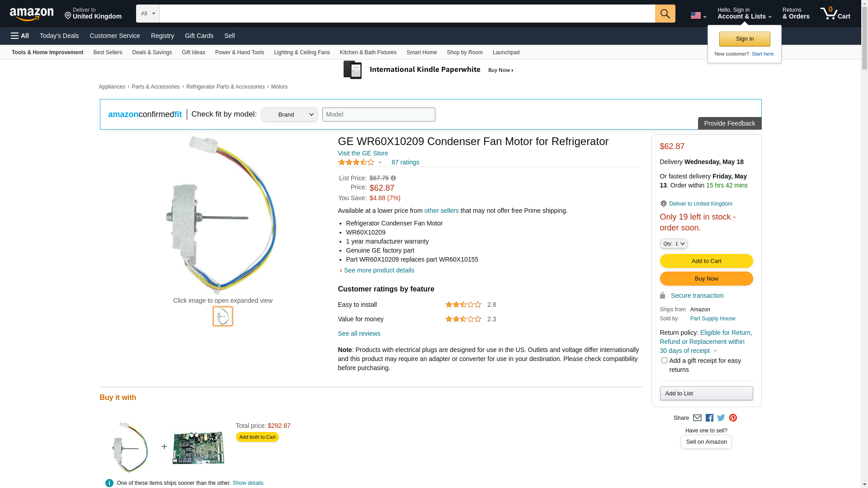Viewport: 868px width, 488px height.
Task: Share product on Facebook
Action: pyautogui.click(x=709, y=418)
